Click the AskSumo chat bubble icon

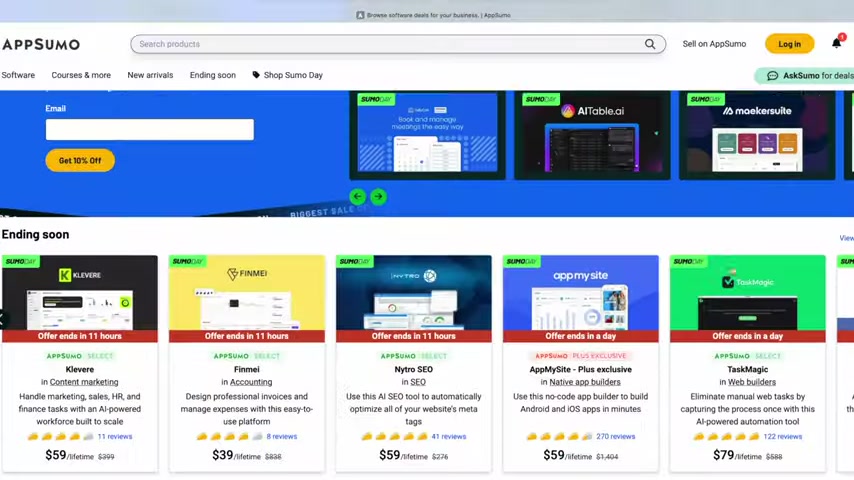pyautogui.click(x=772, y=76)
